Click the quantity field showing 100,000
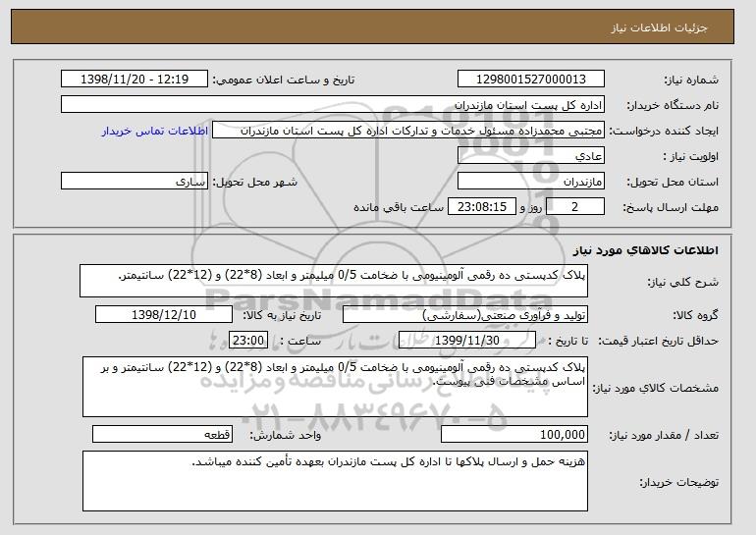The width and height of the screenshot is (756, 535). (514, 434)
